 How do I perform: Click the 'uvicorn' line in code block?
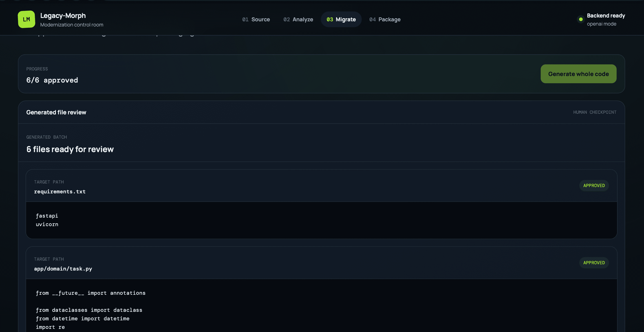pos(47,224)
